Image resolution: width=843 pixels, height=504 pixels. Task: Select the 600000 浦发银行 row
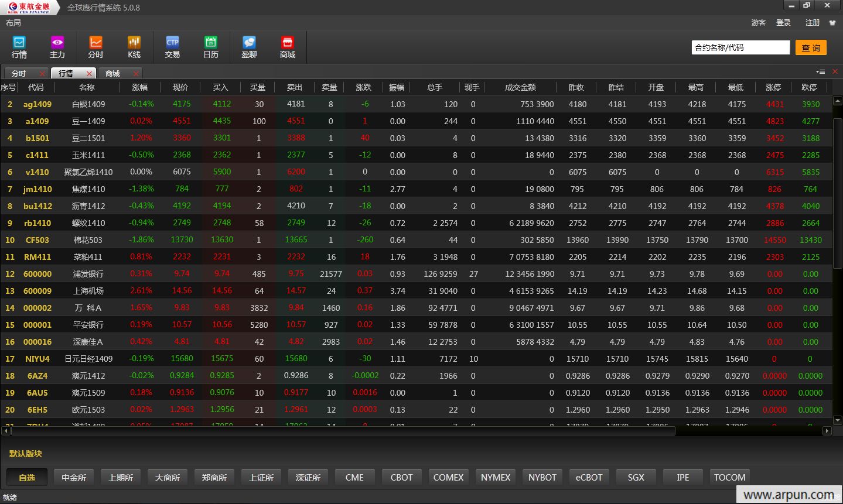[416, 274]
